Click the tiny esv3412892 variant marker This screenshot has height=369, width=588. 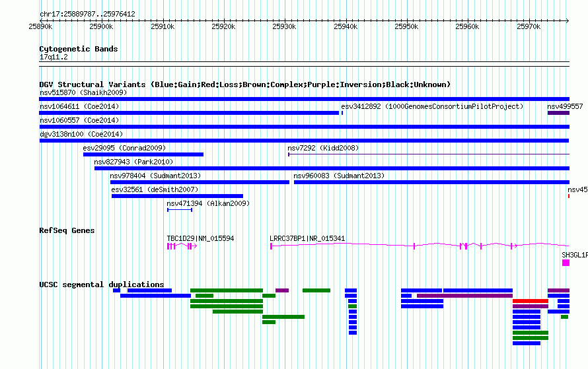coord(342,113)
